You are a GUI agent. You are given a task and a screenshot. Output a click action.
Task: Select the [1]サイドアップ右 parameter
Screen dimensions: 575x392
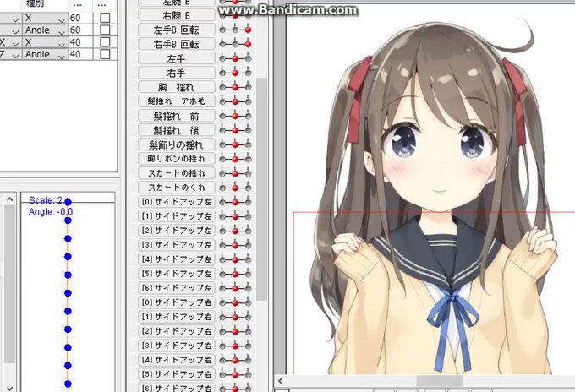tap(177, 317)
